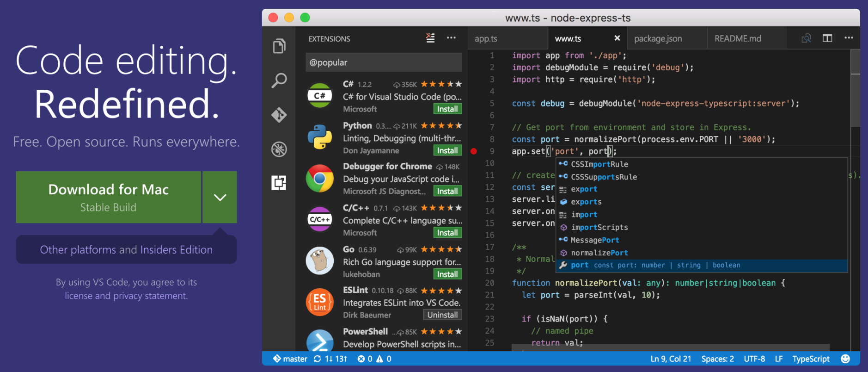This screenshot has height=372, width=868.
Task: Click the C# extension icon
Action: tap(320, 96)
